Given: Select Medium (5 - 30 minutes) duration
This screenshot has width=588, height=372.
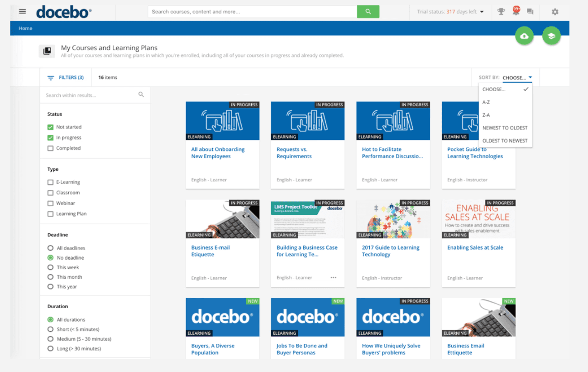Looking at the screenshot, I should (50, 339).
